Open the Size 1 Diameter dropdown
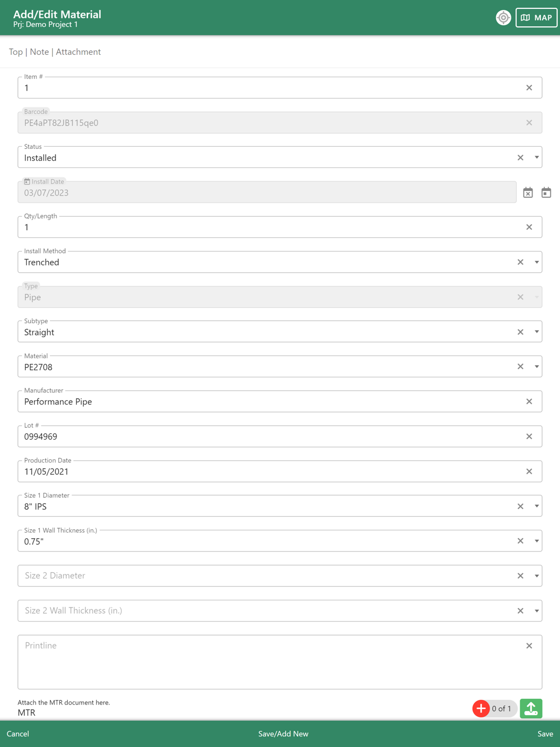Screen dimensions: 560x747 (x=536, y=506)
